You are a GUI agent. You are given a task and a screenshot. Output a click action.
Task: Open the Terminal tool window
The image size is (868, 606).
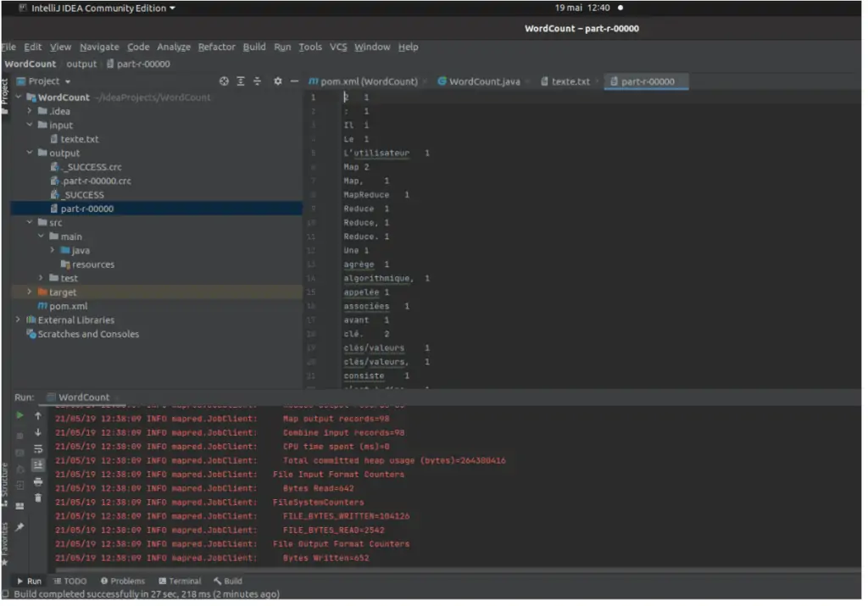(180, 581)
